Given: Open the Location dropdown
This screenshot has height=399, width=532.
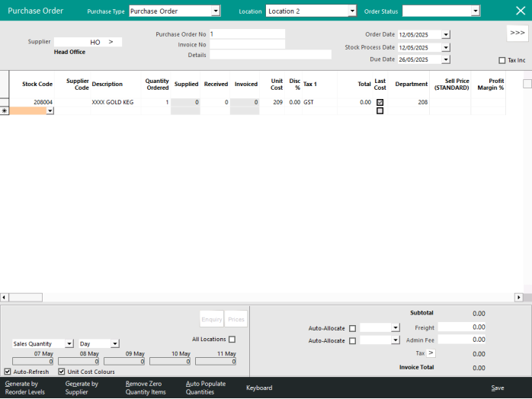Looking at the screenshot, I should coord(352,11).
